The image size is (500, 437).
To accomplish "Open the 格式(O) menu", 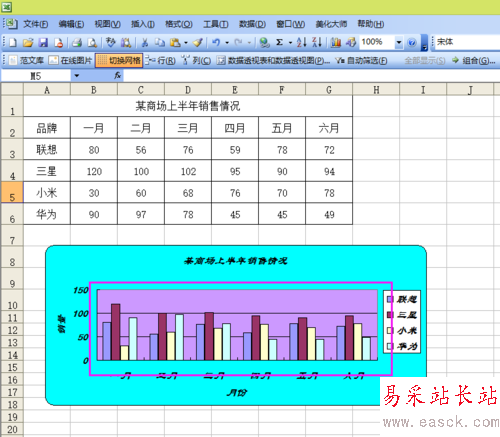I will tap(179, 24).
